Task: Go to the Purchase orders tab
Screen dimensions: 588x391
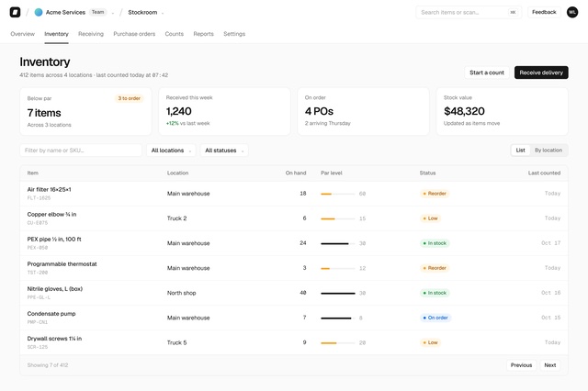Action: point(134,34)
